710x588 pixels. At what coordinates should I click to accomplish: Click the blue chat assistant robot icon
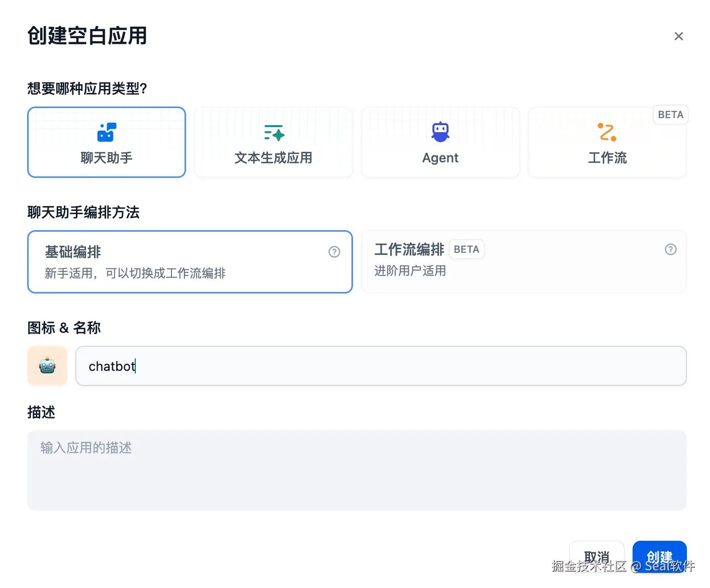click(107, 132)
